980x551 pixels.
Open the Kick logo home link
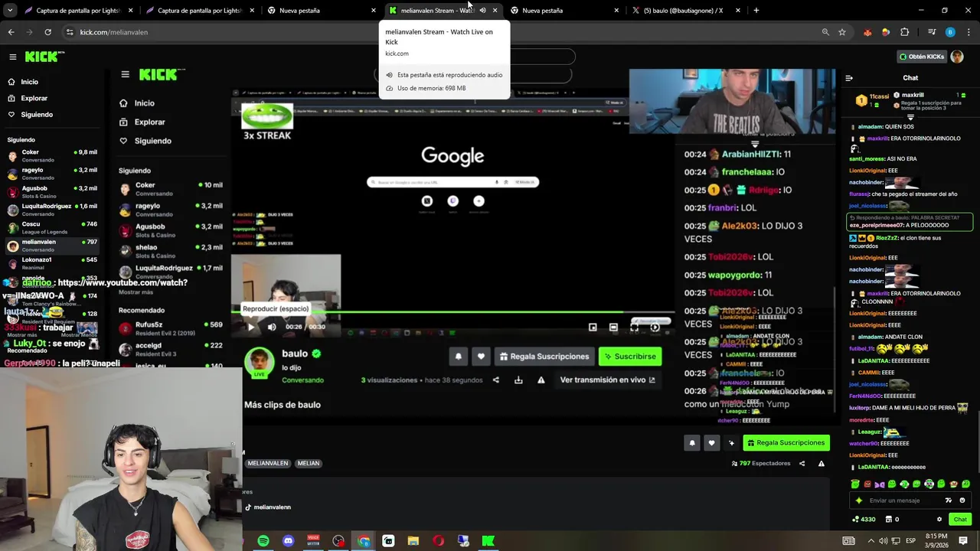[x=44, y=57]
